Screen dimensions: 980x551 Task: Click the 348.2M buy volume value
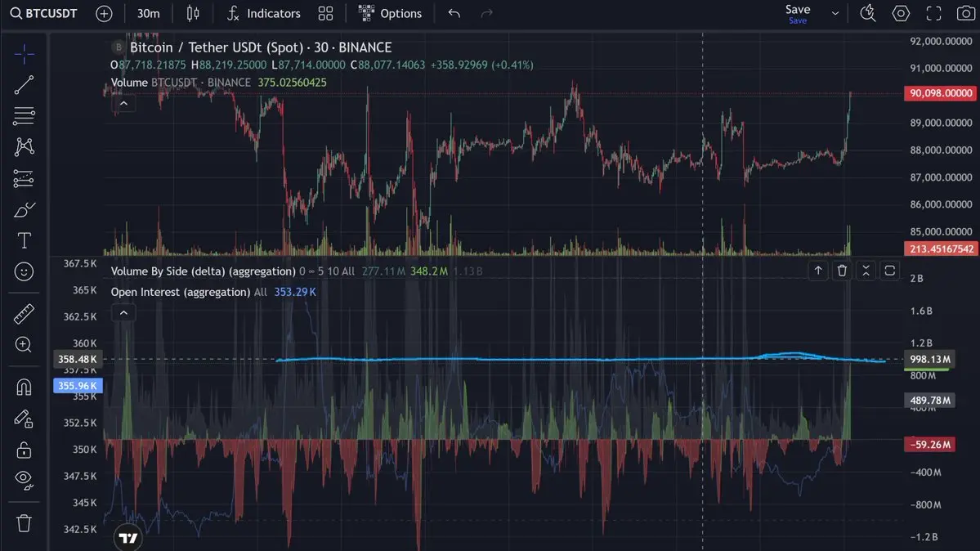point(429,271)
